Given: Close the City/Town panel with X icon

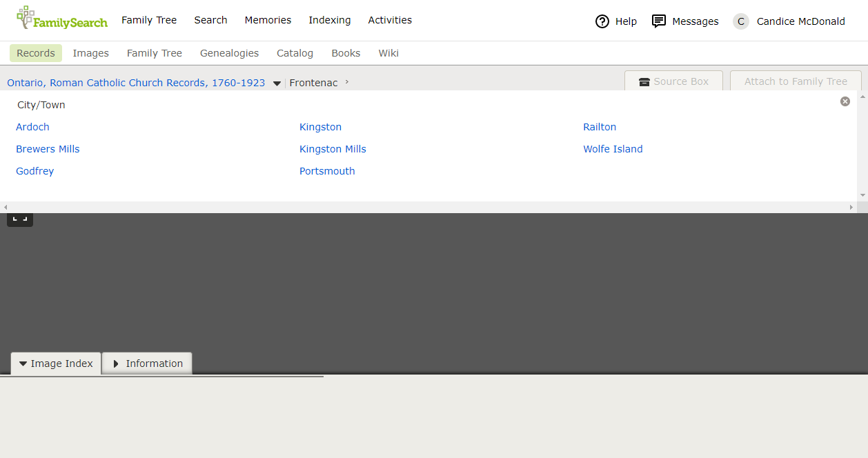Looking at the screenshot, I should click(x=845, y=101).
